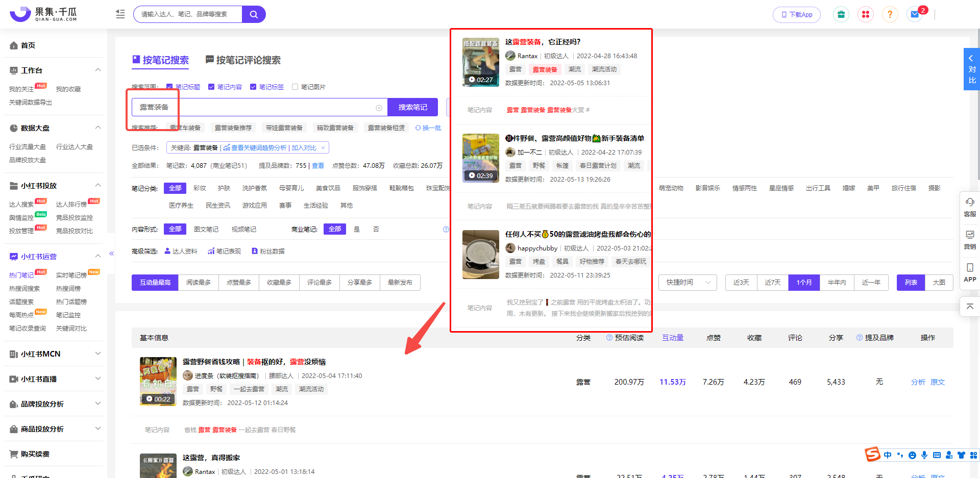Click the orange question mark help icon
This screenshot has width=980, height=478.
890,14
